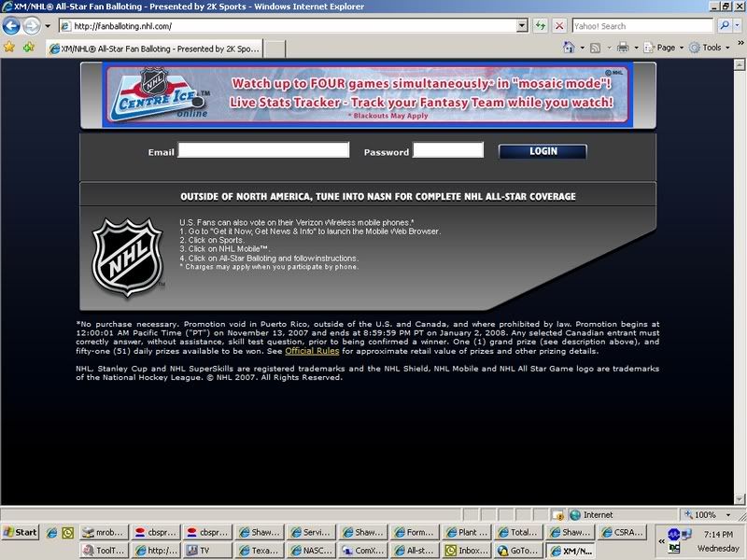Open the Favorites Center star icon
Viewport: 747px width, 560px height.
click(x=9, y=48)
